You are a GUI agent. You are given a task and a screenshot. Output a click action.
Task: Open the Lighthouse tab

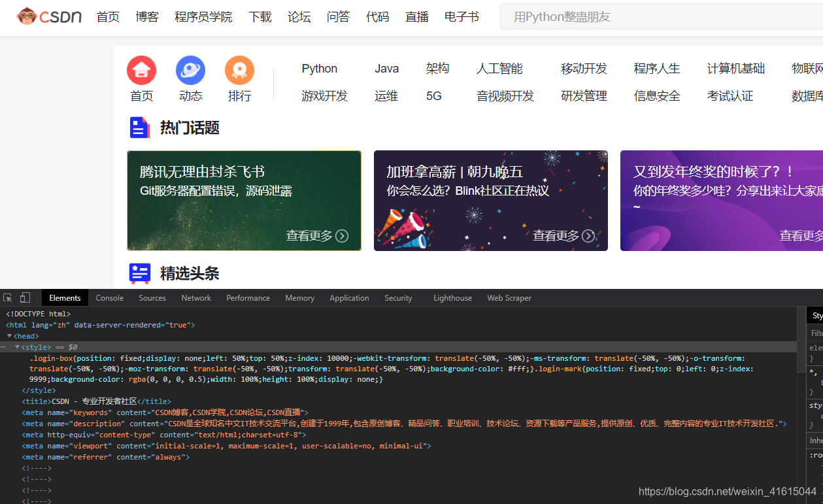[452, 298]
